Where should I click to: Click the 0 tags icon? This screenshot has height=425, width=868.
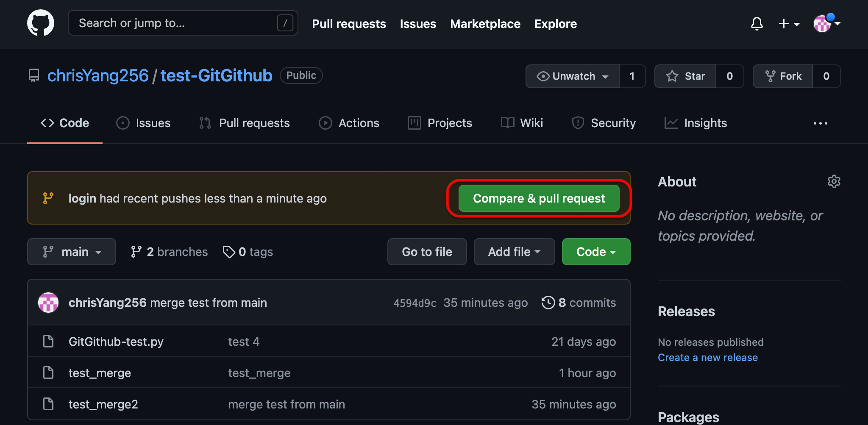[229, 252]
